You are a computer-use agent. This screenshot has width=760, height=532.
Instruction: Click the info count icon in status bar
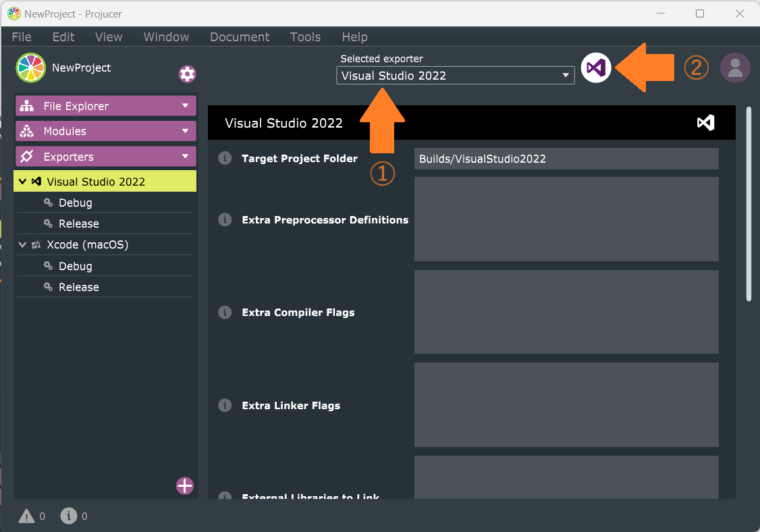68,516
